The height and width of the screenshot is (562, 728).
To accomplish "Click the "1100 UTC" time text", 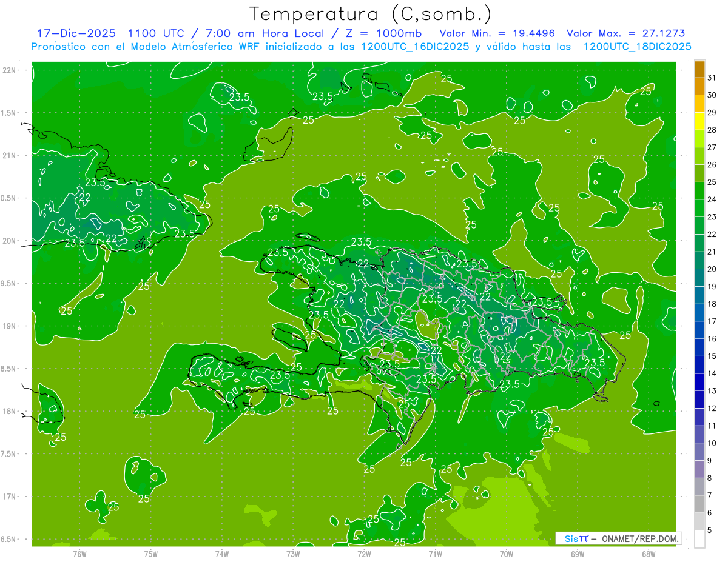I will 157,33.
